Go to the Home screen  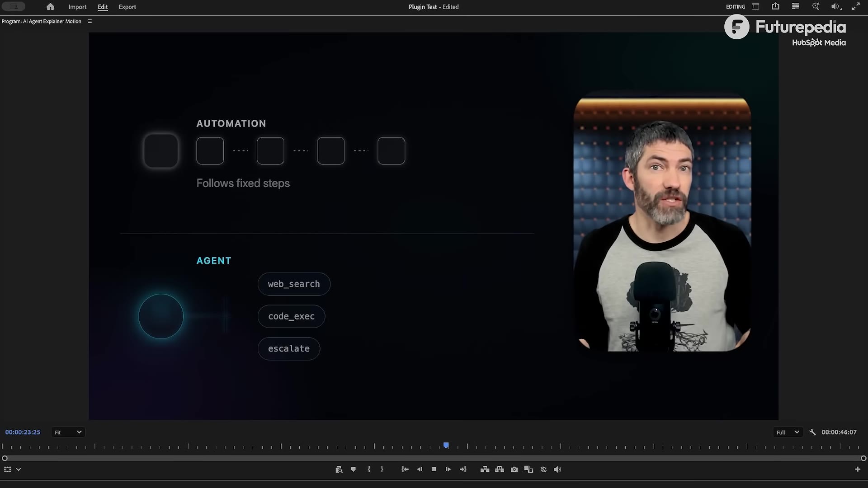tap(50, 7)
